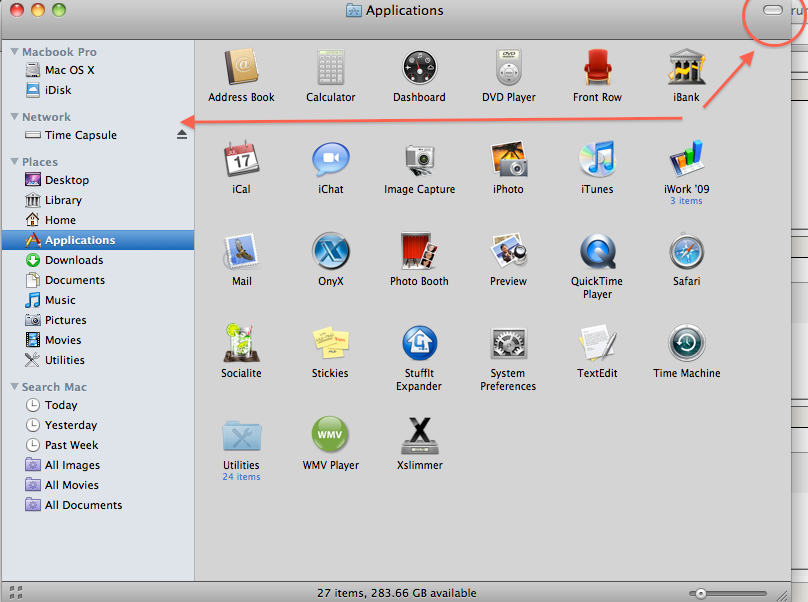The width and height of the screenshot is (808, 602).
Task: Select the iCal calendar icon
Action: [241, 159]
